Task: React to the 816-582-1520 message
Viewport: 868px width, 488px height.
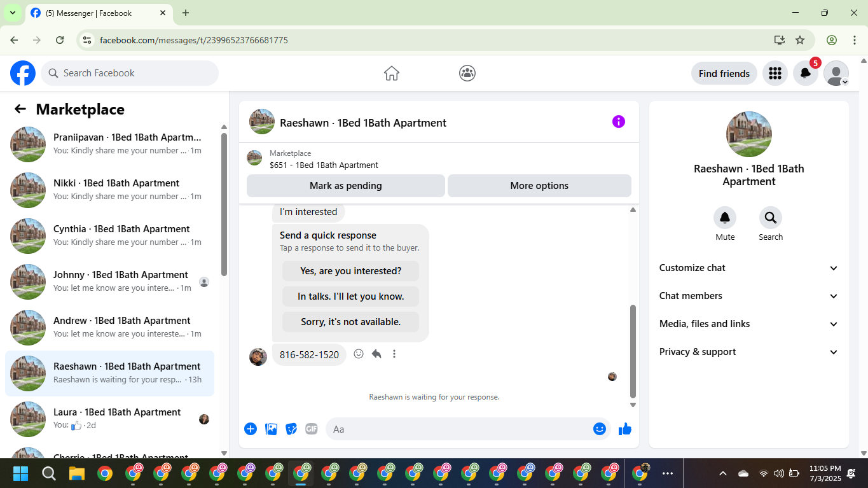Action: coord(359,354)
